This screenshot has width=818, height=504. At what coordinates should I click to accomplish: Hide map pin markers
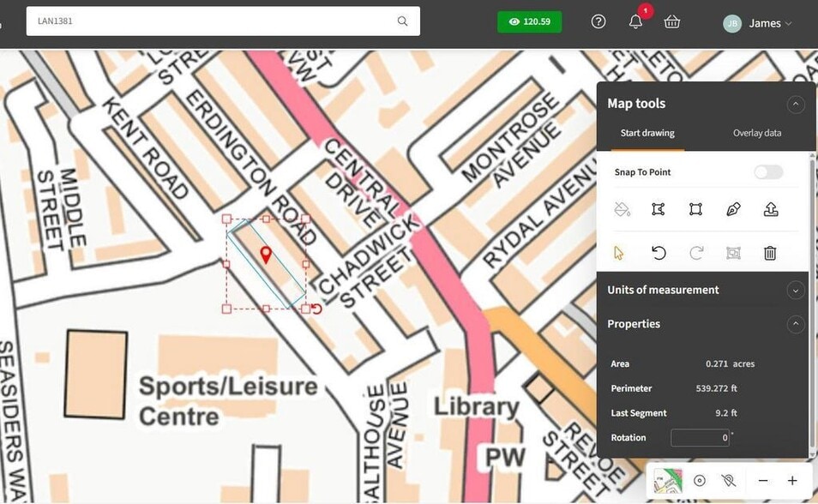[x=730, y=481]
